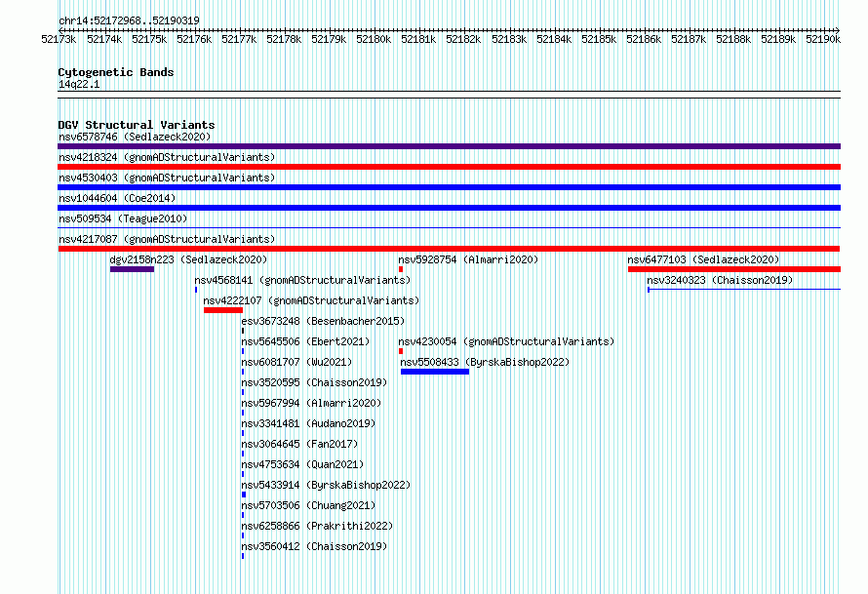Open nsv5967994 (Almarri2020) variant label
The image size is (868, 594).
pyautogui.click(x=311, y=403)
